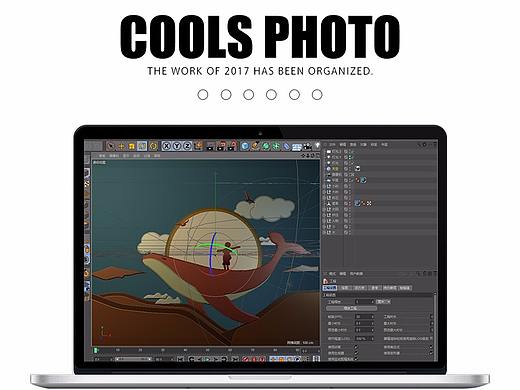This screenshot has height=390, width=520.
Task: Toggle Use Expression checkbox
Action: coord(431,347)
